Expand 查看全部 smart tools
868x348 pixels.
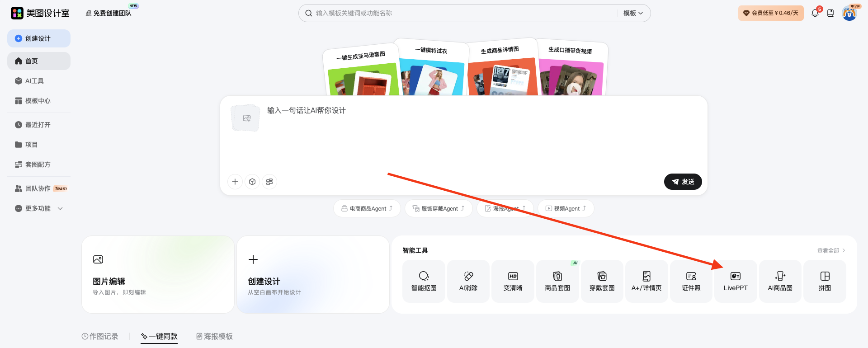831,250
